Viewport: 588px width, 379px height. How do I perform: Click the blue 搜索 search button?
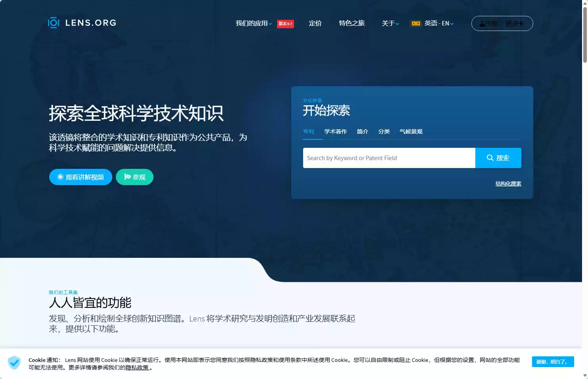[x=498, y=158]
